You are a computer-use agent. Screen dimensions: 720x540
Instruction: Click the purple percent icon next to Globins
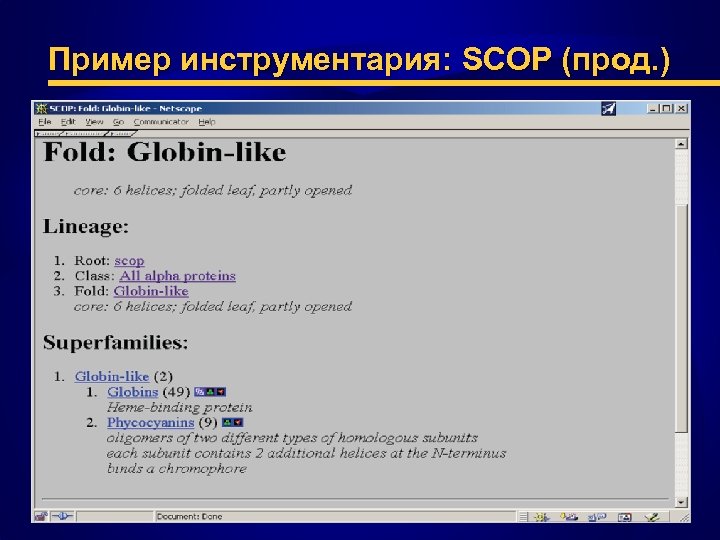199,392
